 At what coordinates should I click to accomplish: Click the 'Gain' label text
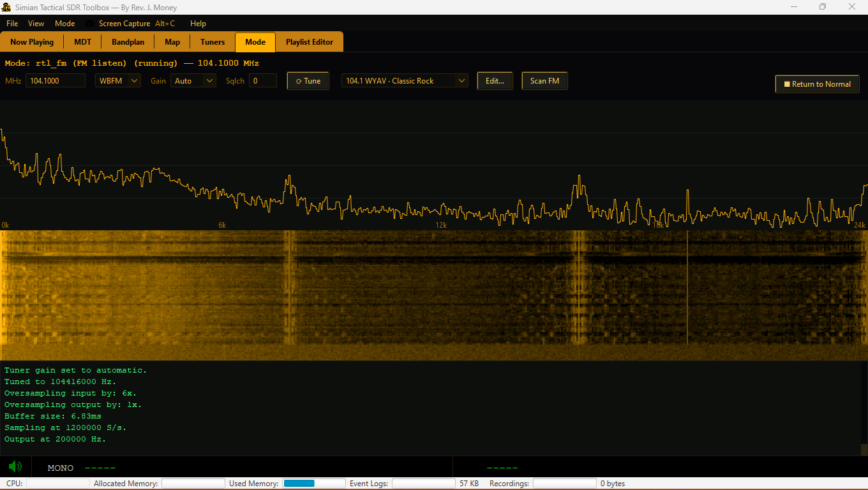(158, 81)
